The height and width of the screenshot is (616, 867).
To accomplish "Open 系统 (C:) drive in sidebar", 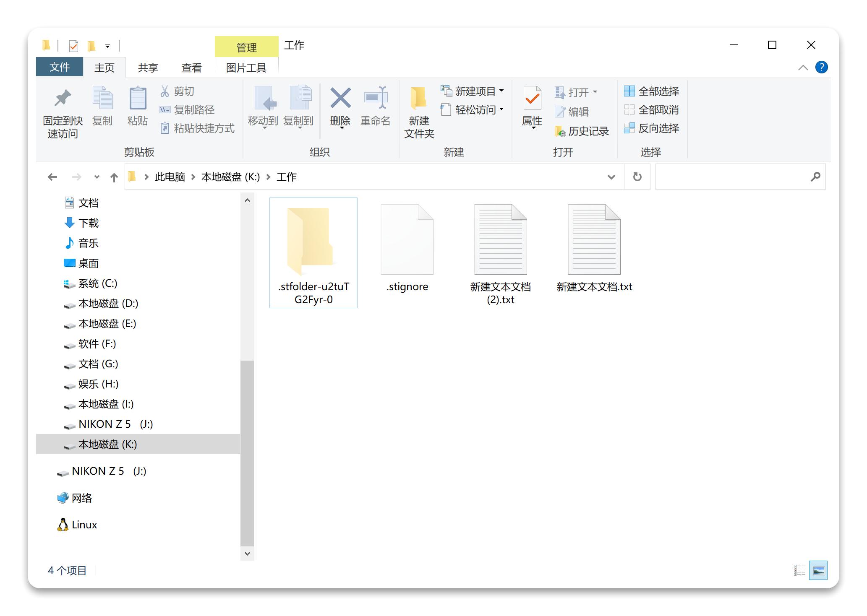I will (x=90, y=283).
